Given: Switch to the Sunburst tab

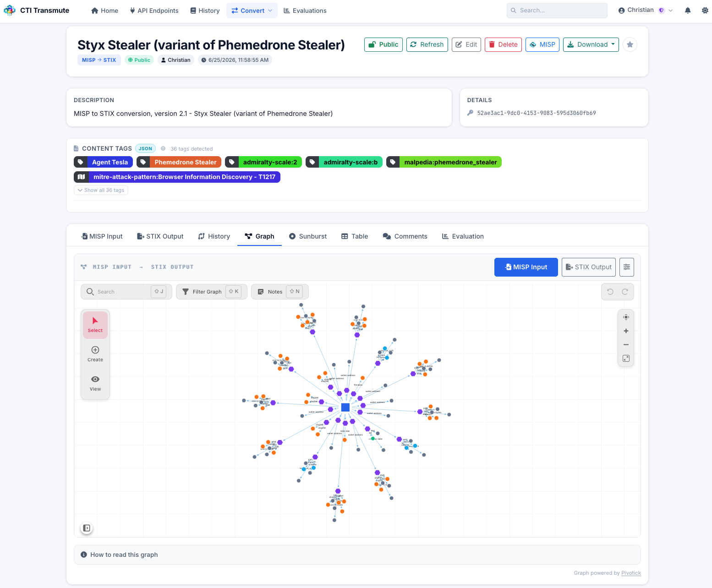Looking at the screenshot, I should point(308,236).
